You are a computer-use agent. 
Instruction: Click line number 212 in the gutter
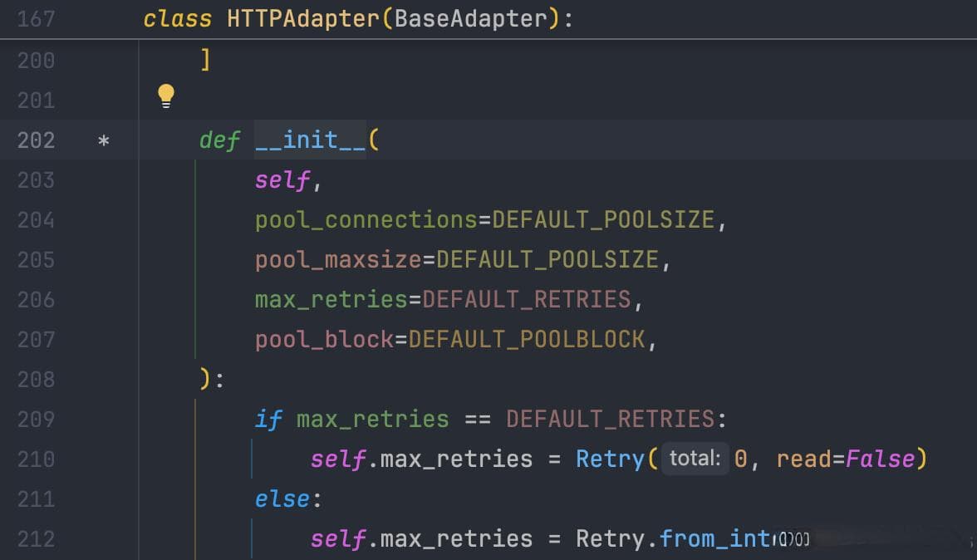click(37, 539)
